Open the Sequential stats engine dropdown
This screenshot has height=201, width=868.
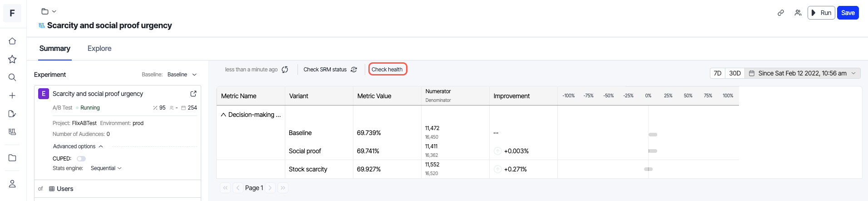pyautogui.click(x=106, y=168)
